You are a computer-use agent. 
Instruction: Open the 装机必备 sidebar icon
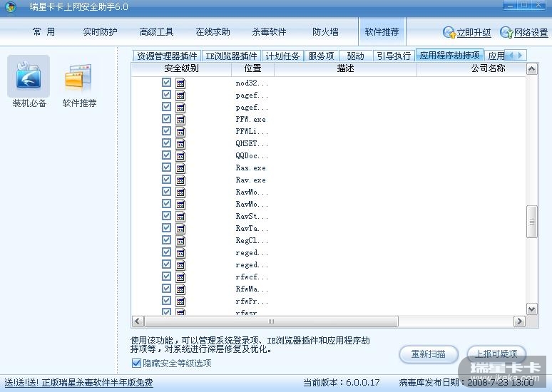tap(29, 76)
